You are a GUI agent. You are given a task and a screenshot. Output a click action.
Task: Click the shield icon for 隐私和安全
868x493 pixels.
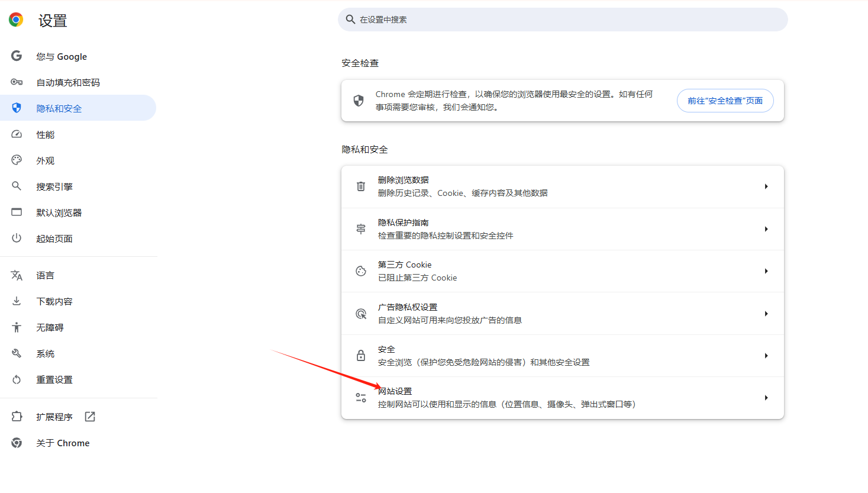coord(17,108)
